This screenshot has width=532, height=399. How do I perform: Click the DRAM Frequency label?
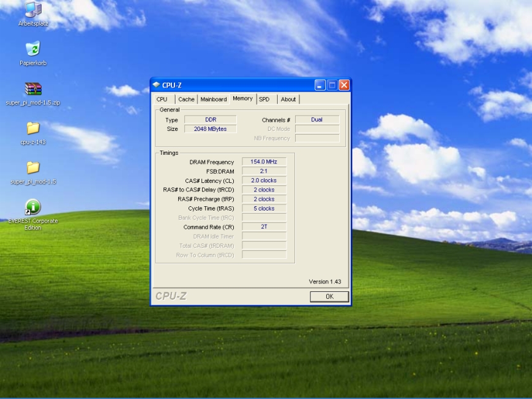click(212, 162)
